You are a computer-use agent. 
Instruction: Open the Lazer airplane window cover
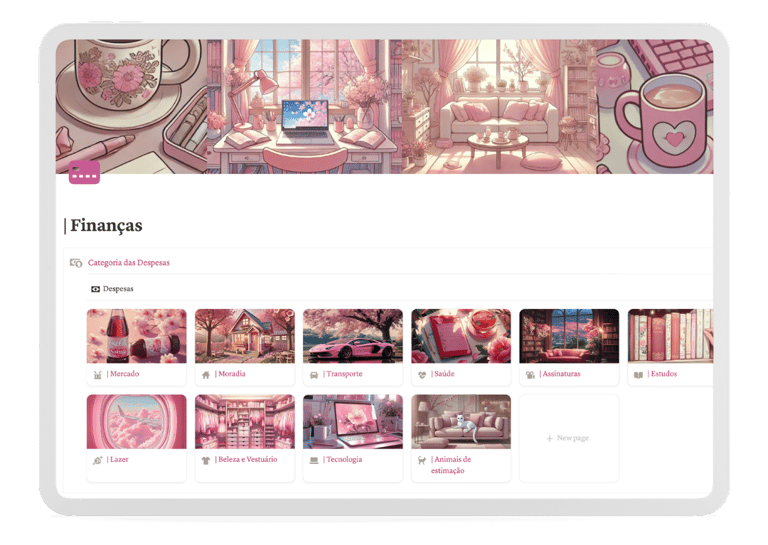[x=137, y=422]
